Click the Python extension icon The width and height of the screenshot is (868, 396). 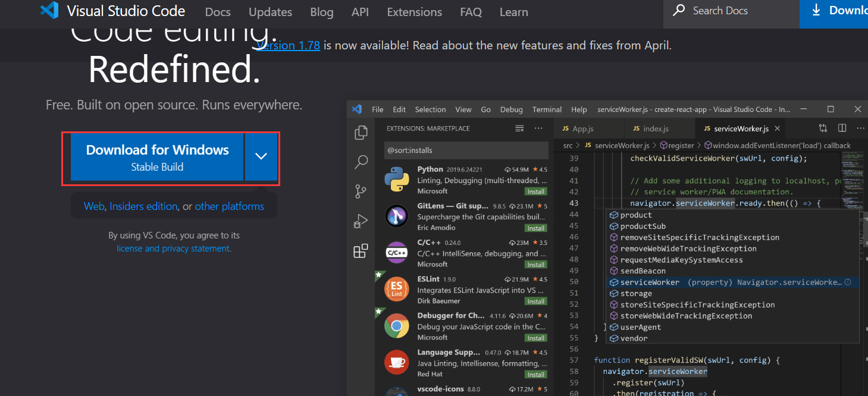[396, 180]
